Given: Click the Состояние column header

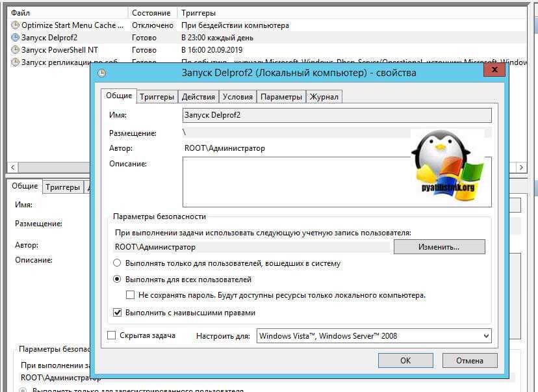Looking at the screenshot, I should [x=152, y=13].
